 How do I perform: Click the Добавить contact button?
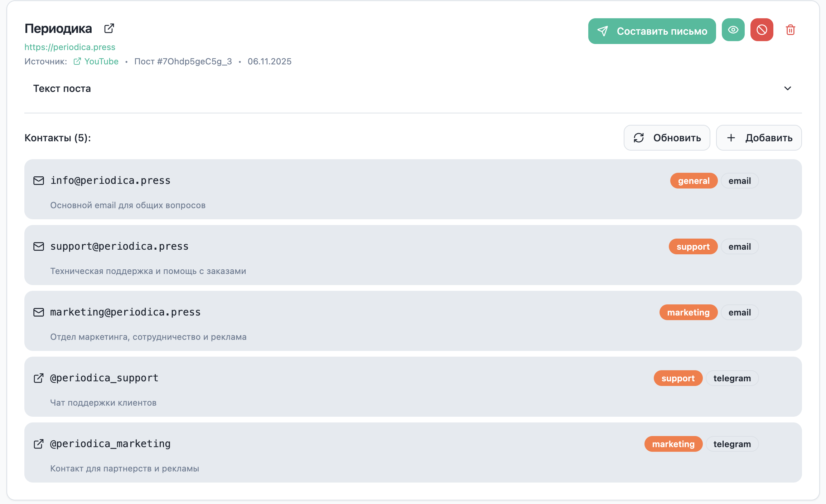(x=759, y=138)
